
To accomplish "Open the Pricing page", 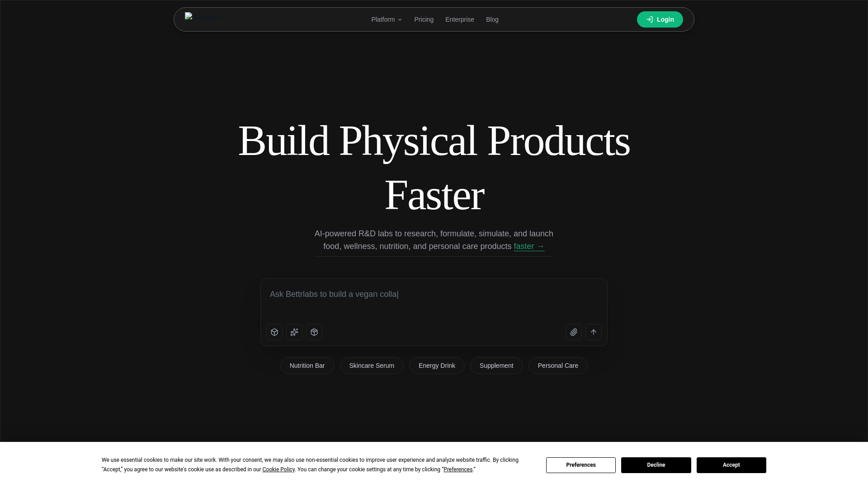I will coord(424,19).
